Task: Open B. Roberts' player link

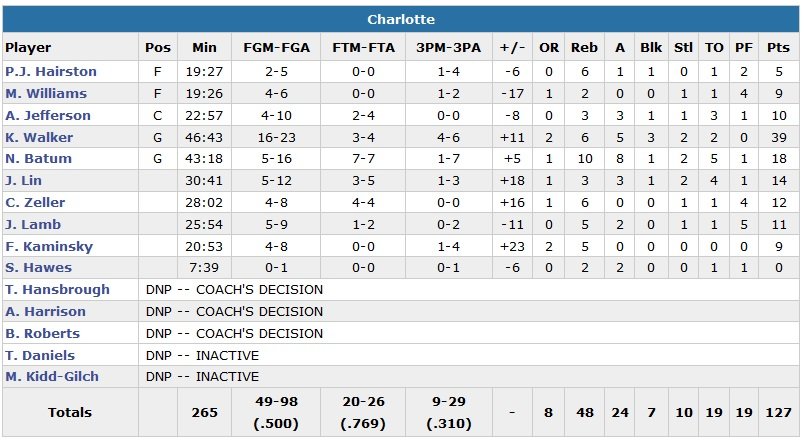Action: (44, 334)
